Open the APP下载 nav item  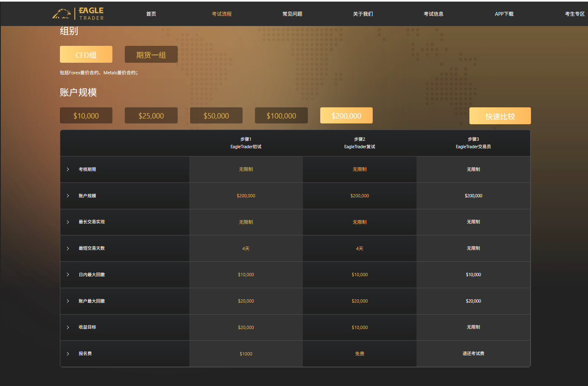click(x=504, y=14)
